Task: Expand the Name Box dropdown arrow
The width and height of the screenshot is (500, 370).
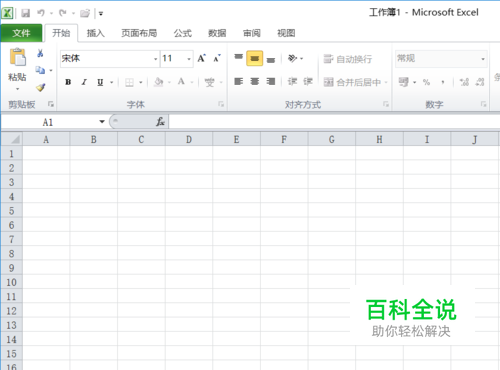Action: point(102,122)
